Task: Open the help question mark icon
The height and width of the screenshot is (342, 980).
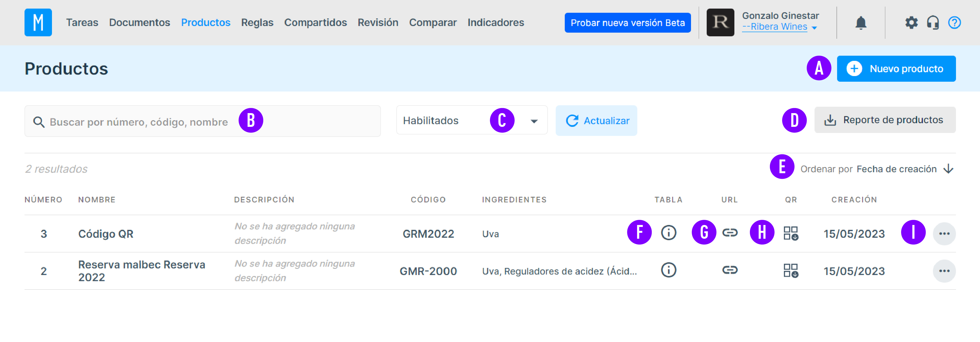Action: click(954, 23)
